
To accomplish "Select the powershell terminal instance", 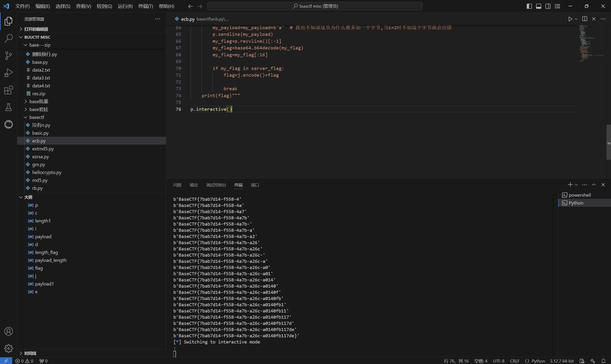I will tap(584, 195).
